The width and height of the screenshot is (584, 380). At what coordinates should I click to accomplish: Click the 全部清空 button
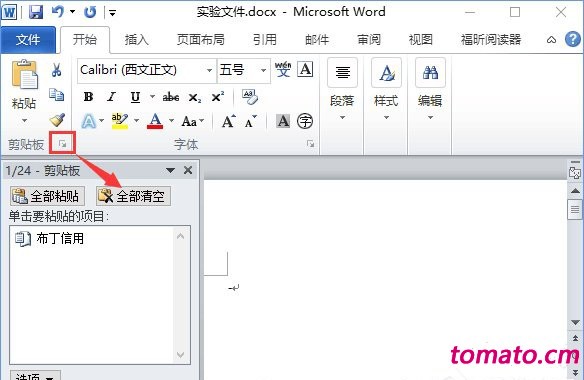coord(133,196)
